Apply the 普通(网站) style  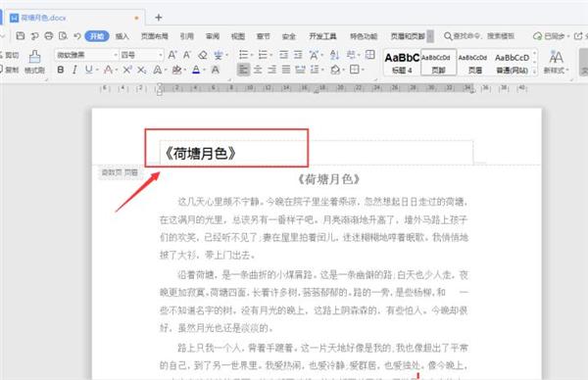point(512,63)
